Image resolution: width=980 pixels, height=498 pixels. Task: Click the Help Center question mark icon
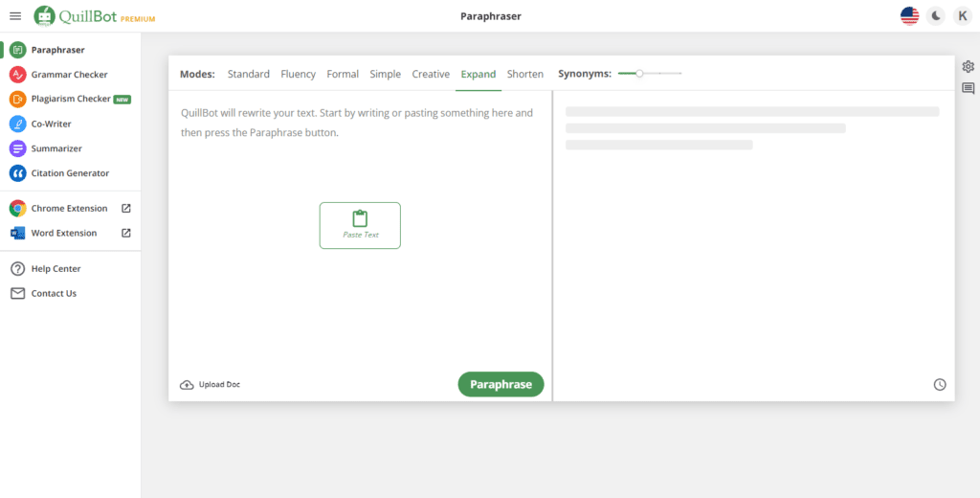pos(17,268)
